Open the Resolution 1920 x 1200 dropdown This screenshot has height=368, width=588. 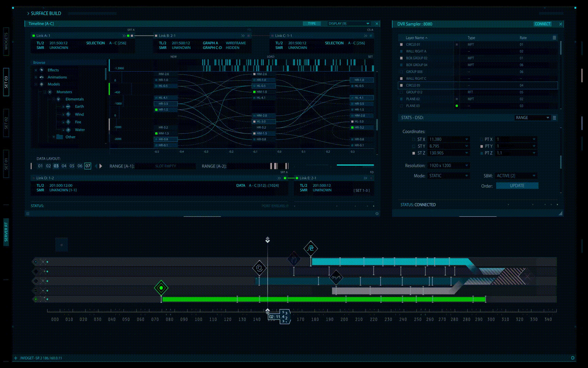click(x=448, y=166)
